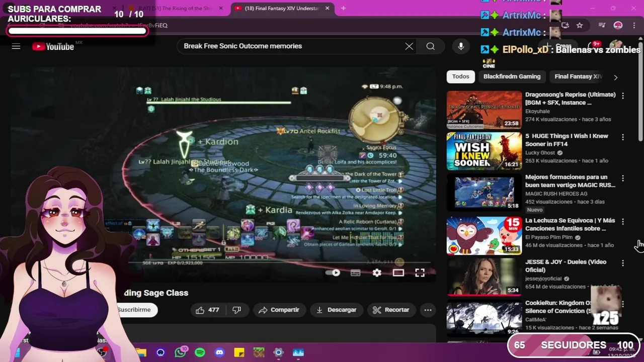
Task: Open the YouTube hamburger guide menu
Action: 16,46
